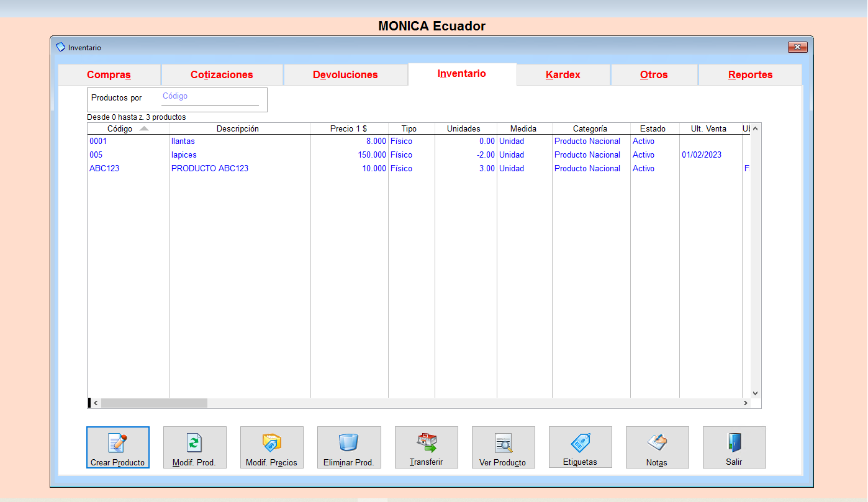Image resolution: width=868 pixels, height=502 pixels.
Task: Click the Código search input field
Action: click(x=210, y=97)
